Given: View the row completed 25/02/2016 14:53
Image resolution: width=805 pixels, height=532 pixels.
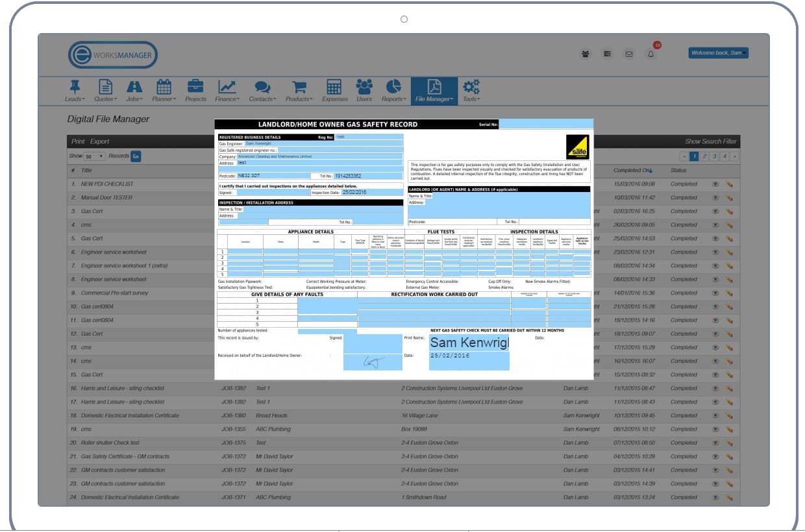Looking at the screenshot, I should tap(715, 238).
